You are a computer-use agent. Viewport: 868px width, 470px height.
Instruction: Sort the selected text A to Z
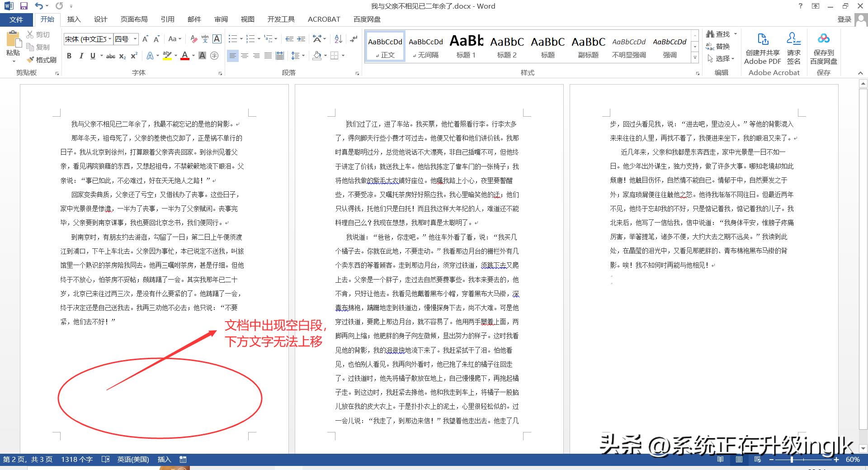338,39
